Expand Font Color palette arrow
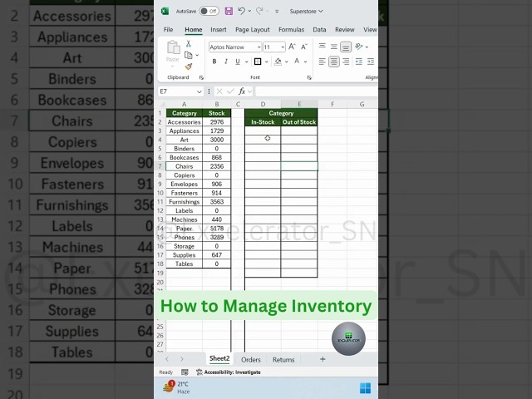Screen dimensions: 532x399 click(305, 62)
